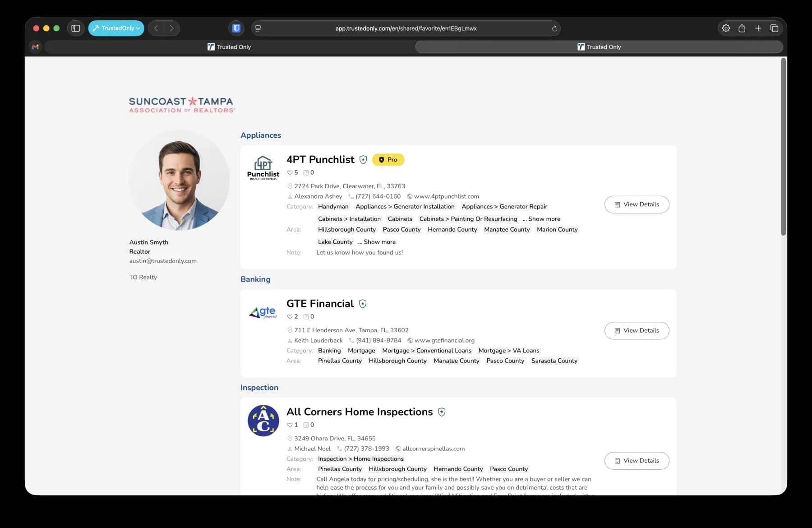812x528 pixels.
Task: Click the address 711 E Henderson Ave, Tampa
Action: tap(351, 330)
